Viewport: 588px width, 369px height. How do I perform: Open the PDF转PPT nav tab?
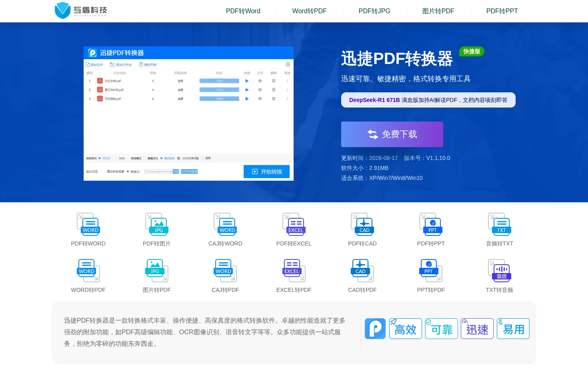pyautogui.click(x=502, y=11)
